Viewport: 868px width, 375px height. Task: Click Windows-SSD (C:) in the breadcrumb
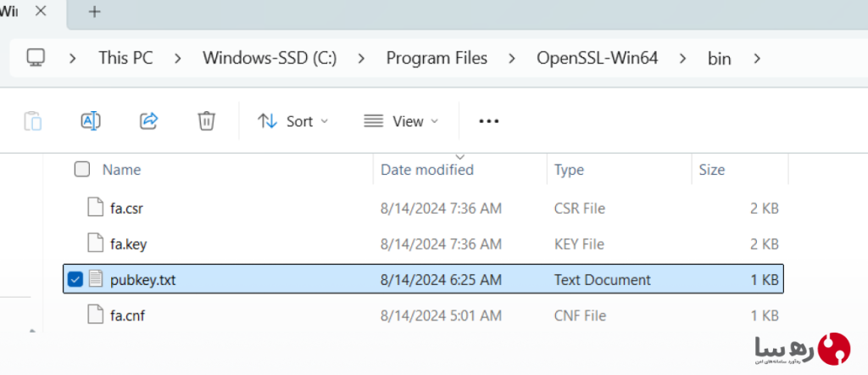click(x=270, y=58)
